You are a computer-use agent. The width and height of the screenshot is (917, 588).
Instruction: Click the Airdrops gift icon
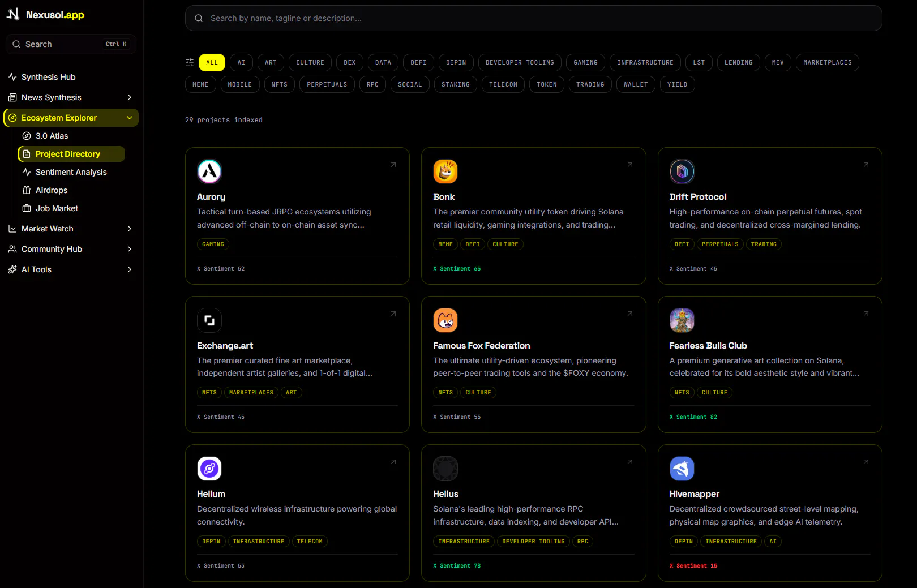27,190
